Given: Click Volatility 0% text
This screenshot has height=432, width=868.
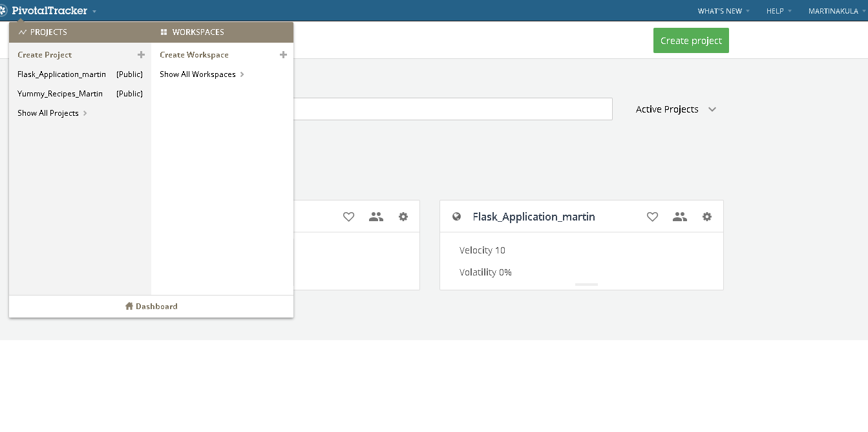Looking at the screenshot, I should coord(485,272).
